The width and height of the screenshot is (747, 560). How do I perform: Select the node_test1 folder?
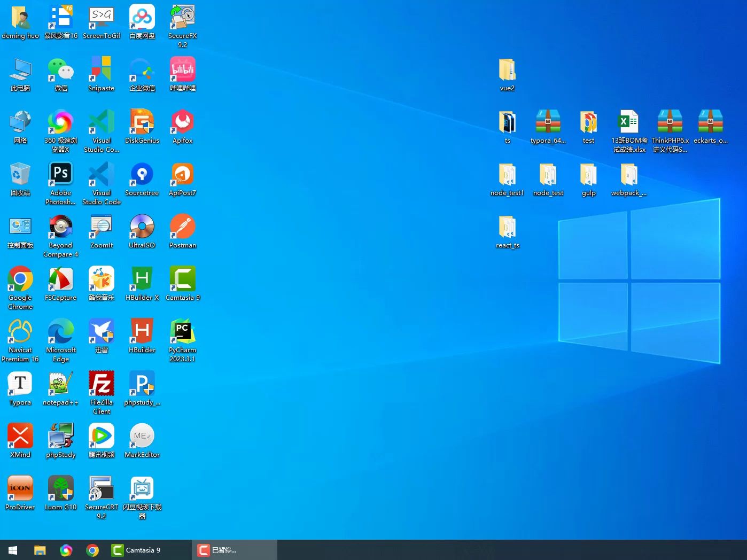point(507,180)
